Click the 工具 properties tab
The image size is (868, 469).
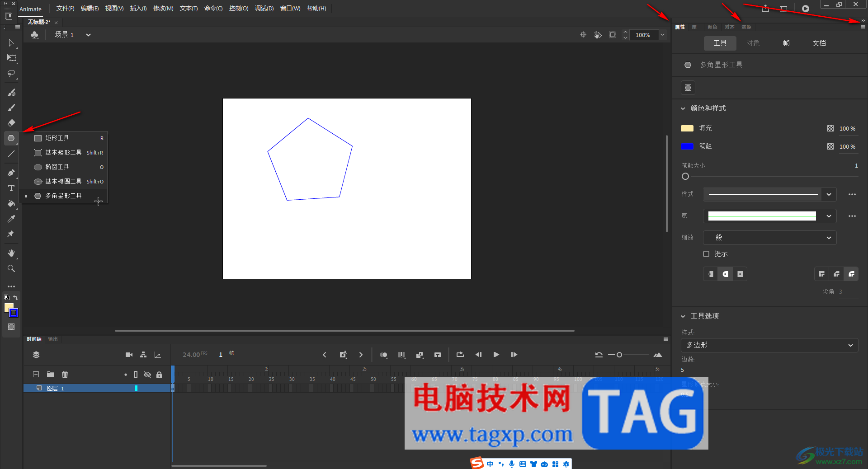click(720, 43)
